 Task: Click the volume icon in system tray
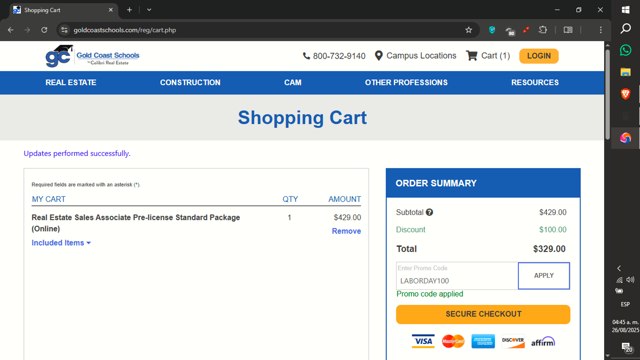(x=630, y=280)
